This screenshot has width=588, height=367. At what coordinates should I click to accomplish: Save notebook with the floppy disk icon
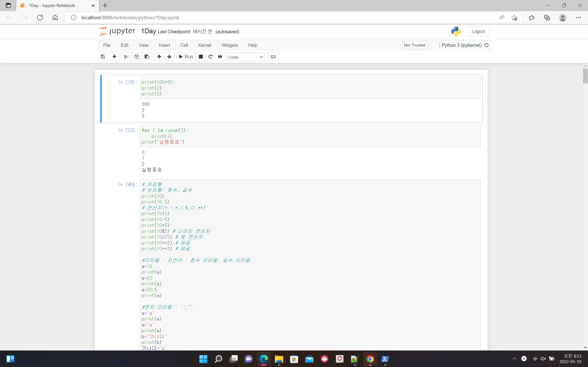click(103, 57)
